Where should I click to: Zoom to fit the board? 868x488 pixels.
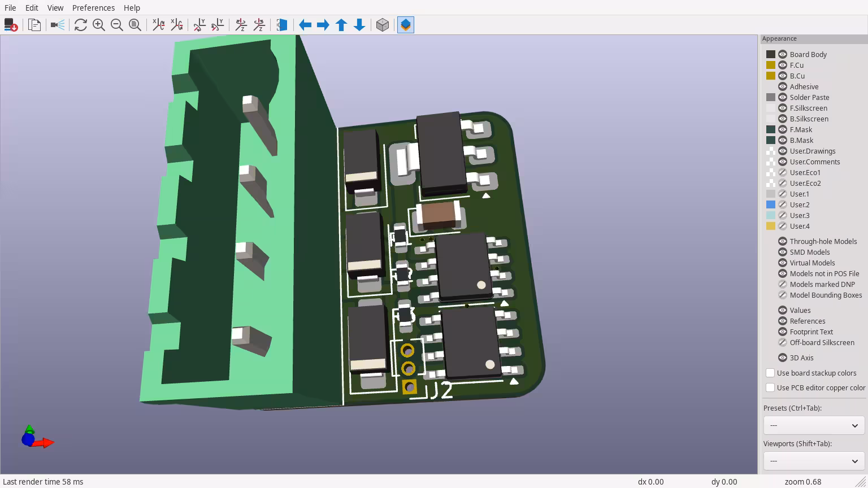135,25
